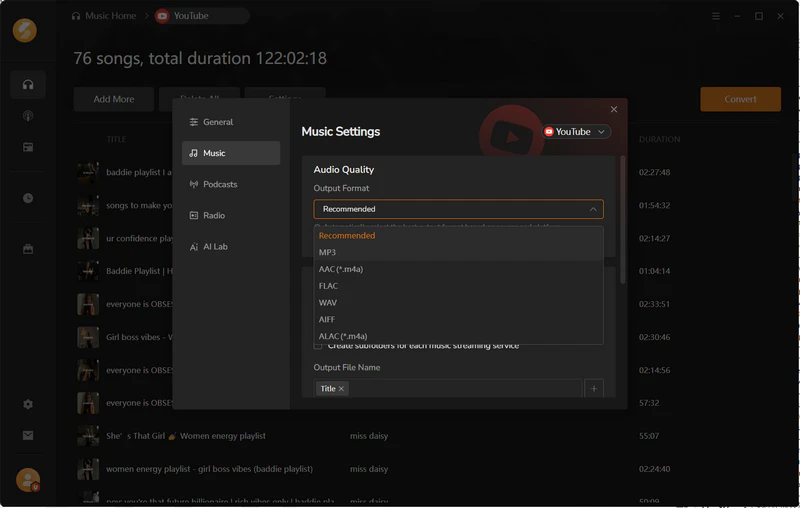Click the DURATION column header

coord(659,139)
